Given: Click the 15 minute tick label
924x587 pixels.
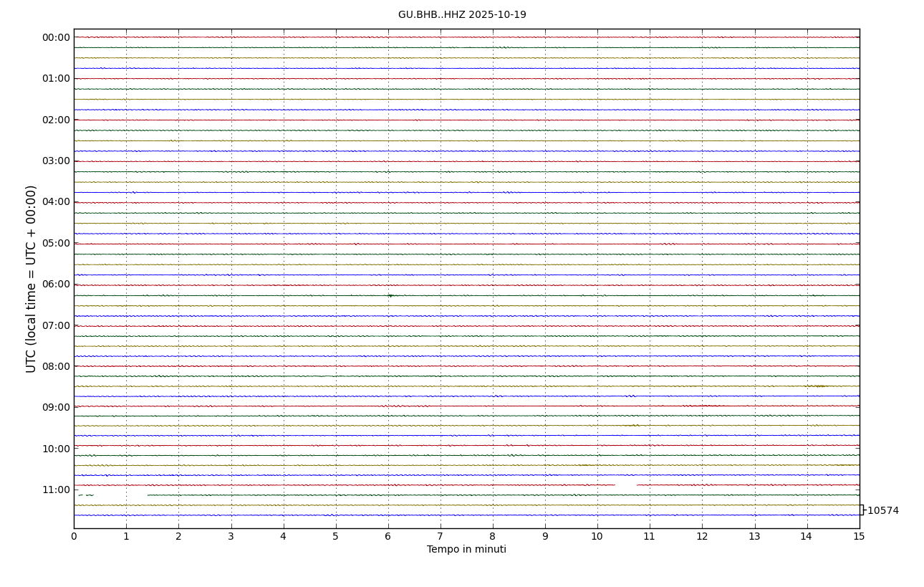Looking at the screenshot, I should point(859,537).
